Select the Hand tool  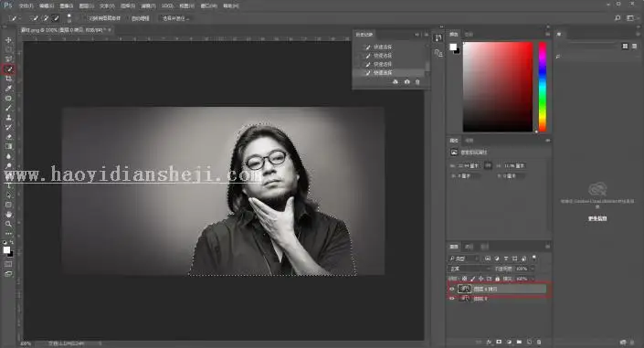point(8,214)
